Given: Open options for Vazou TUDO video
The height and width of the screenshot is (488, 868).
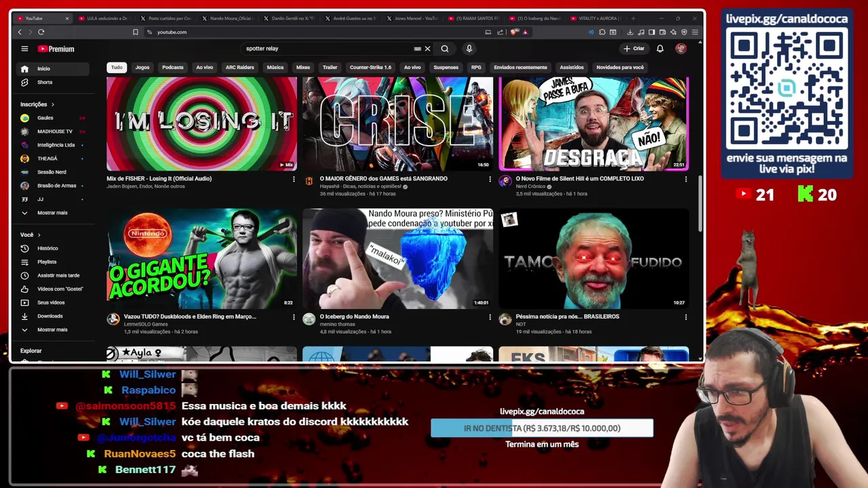Looking at the screenshot, I should pyautogui.click(x=294, y=317).
